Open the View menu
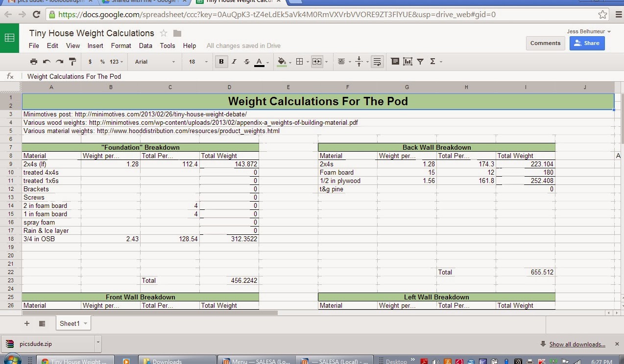Viewport: 624px width, 364px height. pyautogui.click(x=73, y=45)
